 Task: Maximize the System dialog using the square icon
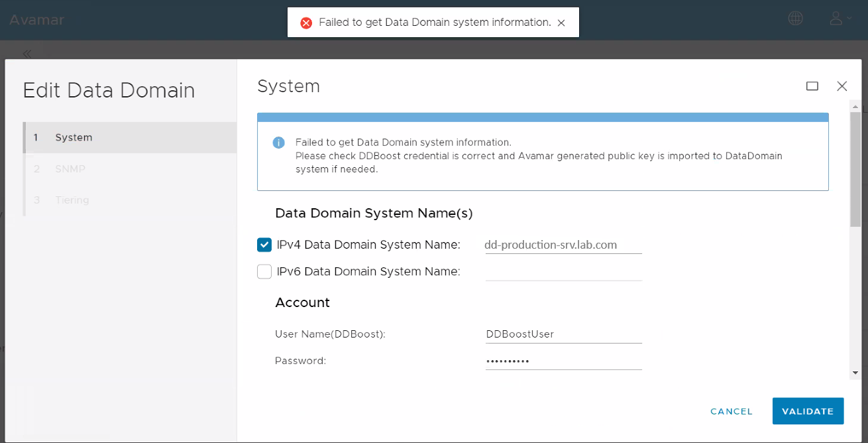click(812, 86)
